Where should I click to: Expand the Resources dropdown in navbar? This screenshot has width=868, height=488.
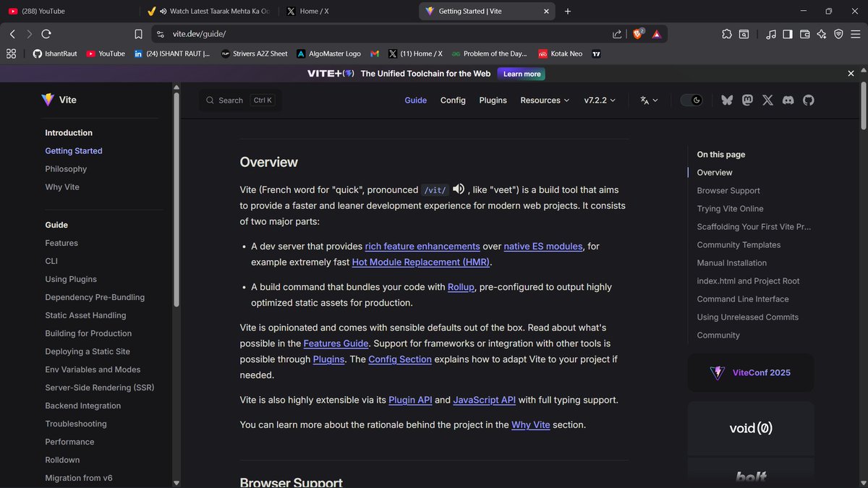pos(545,100)
